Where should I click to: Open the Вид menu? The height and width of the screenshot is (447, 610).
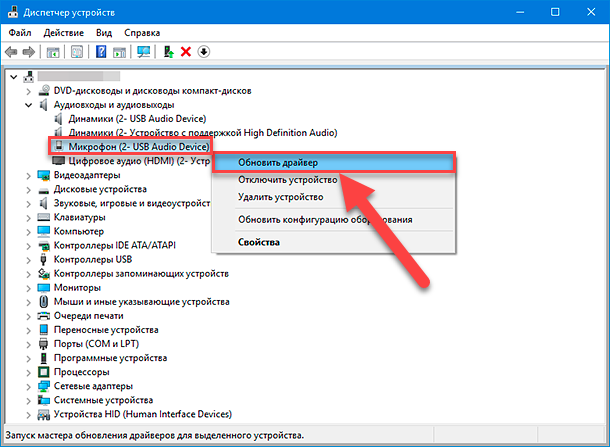click(104, 33)
